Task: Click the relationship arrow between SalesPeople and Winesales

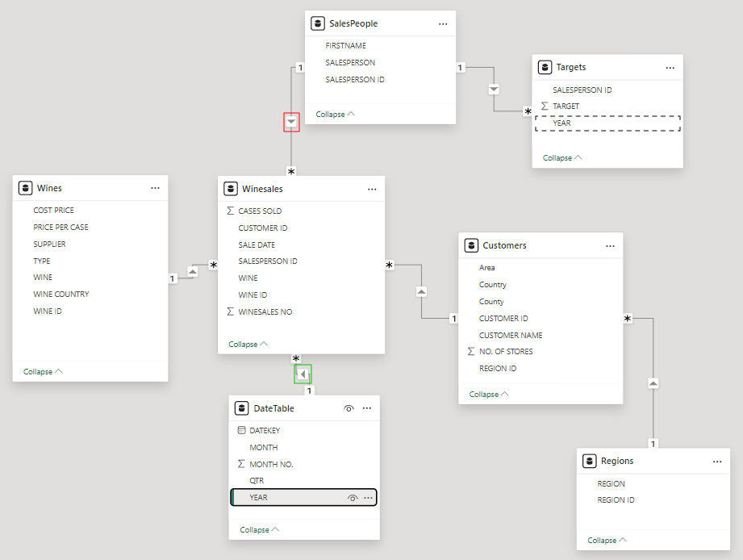Action: (x=291, y=122)
